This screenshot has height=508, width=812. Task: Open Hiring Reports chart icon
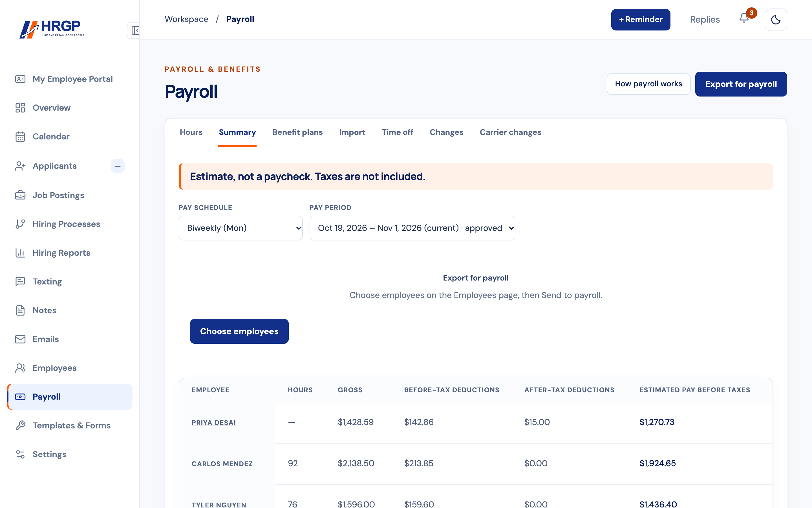point(20,253)
